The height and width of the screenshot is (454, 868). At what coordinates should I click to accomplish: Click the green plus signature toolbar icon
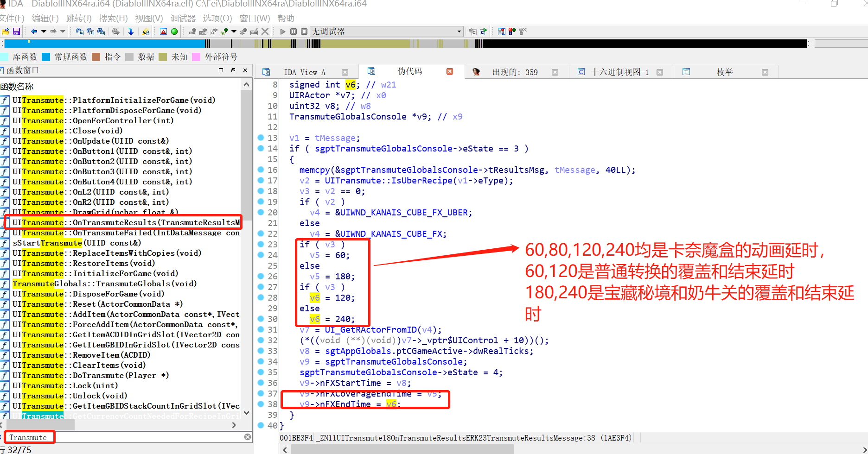click(x=225, y=32)
